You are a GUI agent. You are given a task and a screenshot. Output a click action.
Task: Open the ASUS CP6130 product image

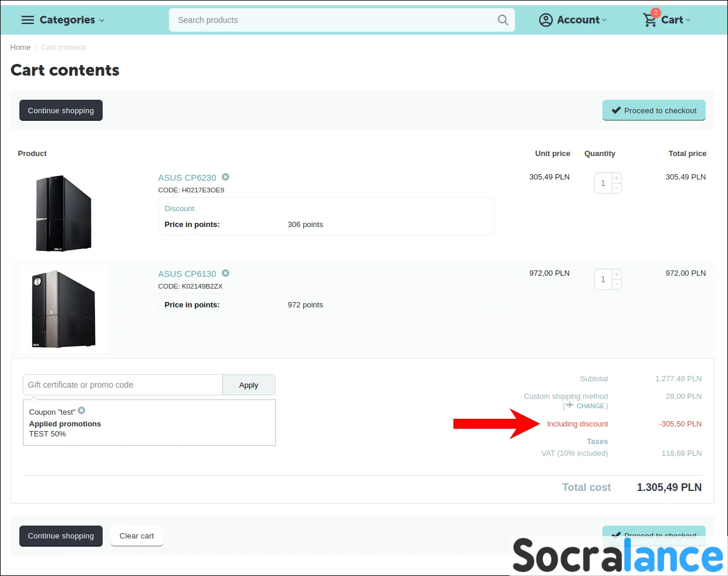pos(63,309)
